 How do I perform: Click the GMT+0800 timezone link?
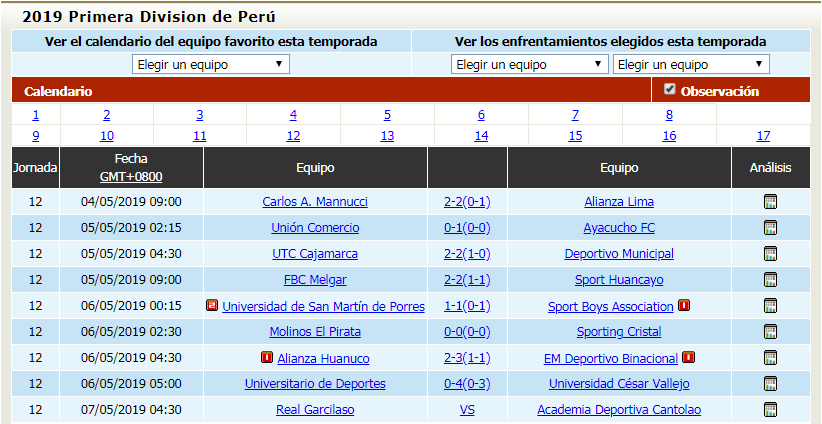[x=131, y=177]
